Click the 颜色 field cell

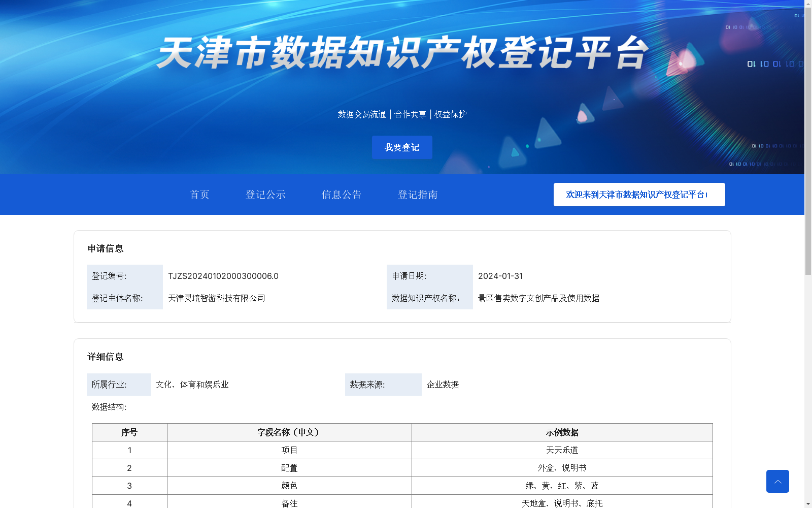289,486
